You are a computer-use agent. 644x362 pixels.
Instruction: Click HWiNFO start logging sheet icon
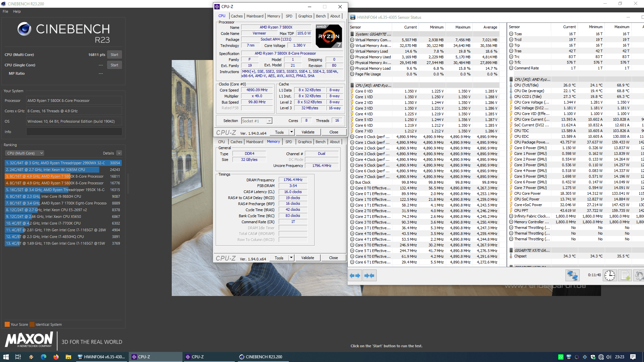pyautogui.click(x=625, y=276)
